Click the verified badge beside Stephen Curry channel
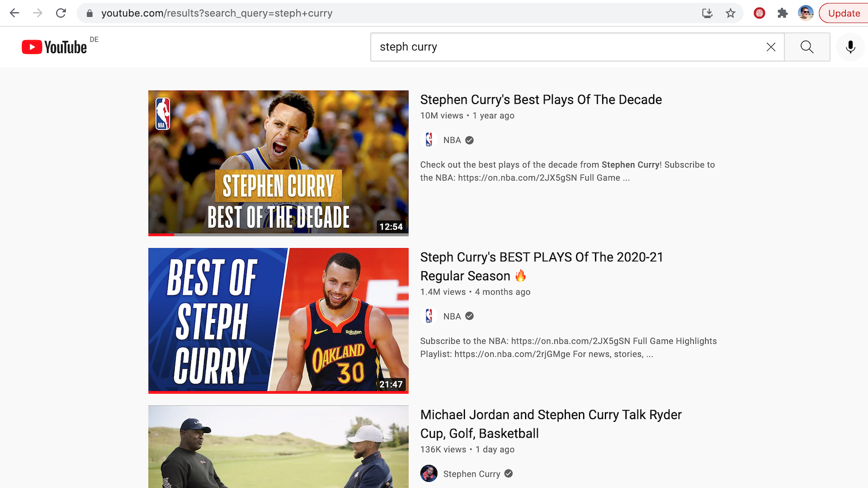The width and height of the screenshot is (868, 488). coord(508,473)
